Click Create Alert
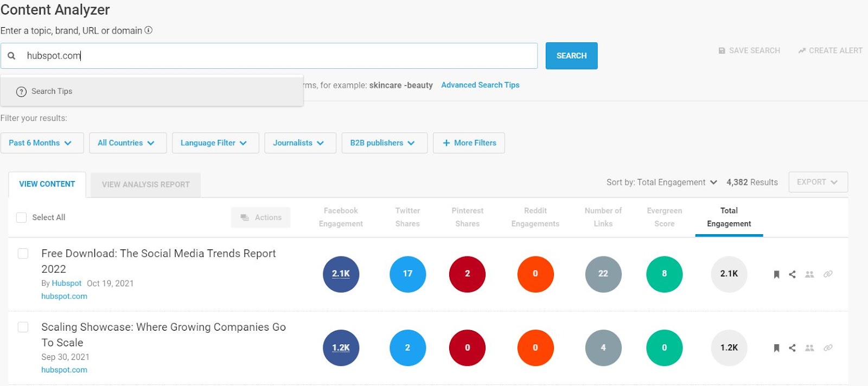 click(830, 50)
